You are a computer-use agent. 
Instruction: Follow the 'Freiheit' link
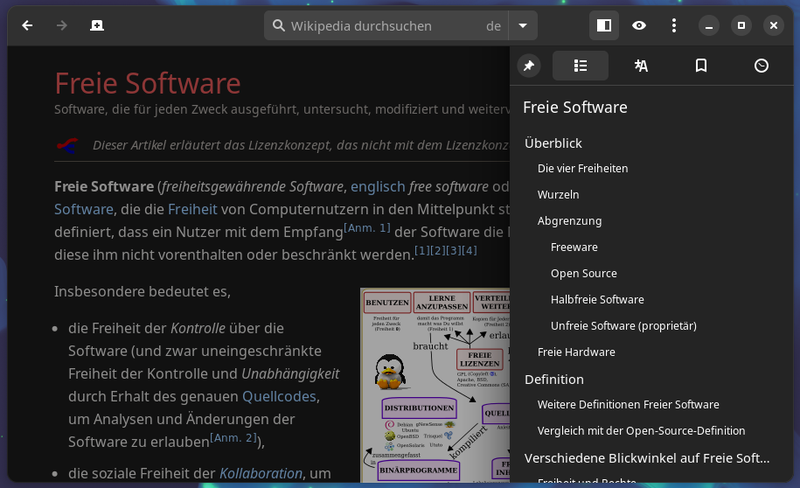(192, 209)
